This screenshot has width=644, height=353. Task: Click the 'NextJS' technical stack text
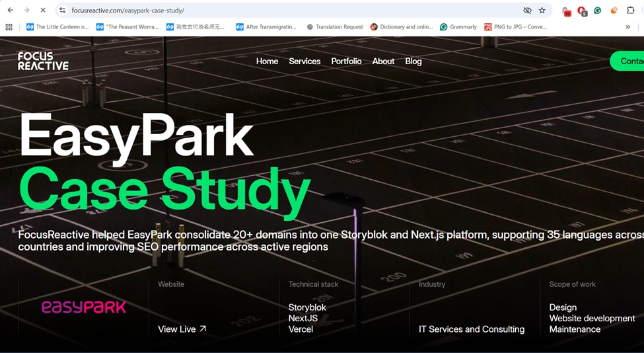[x=303, y=319]
